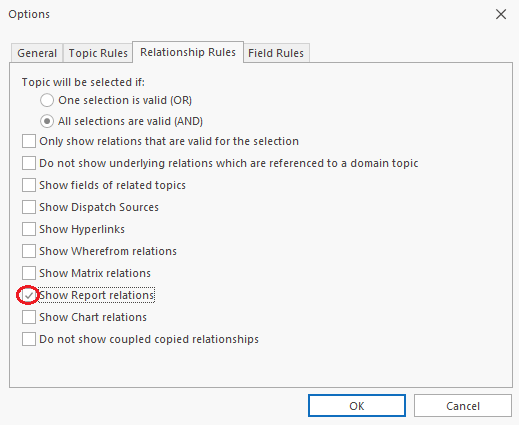Enable Show Matrix relations checkbox
This screenshot has height=425, width=519.
(x=29, y=273)
